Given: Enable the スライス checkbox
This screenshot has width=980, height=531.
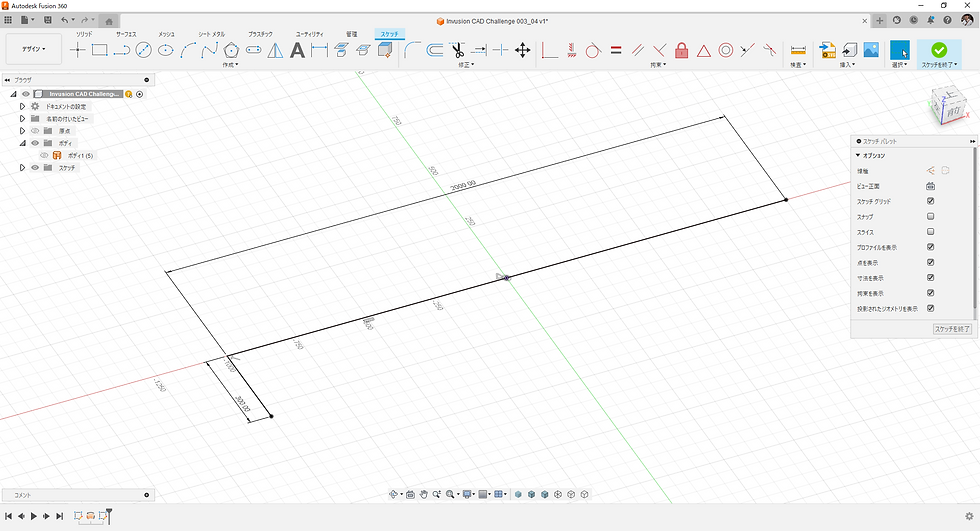Looking at the screenshot, I should pyautogui.click(x=931, y=232).
